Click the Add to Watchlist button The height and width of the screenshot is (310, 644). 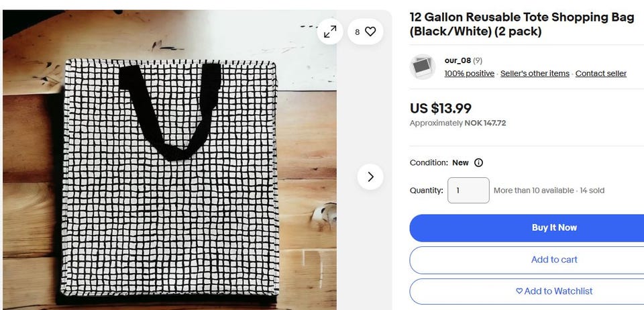[x=553, y=291]
